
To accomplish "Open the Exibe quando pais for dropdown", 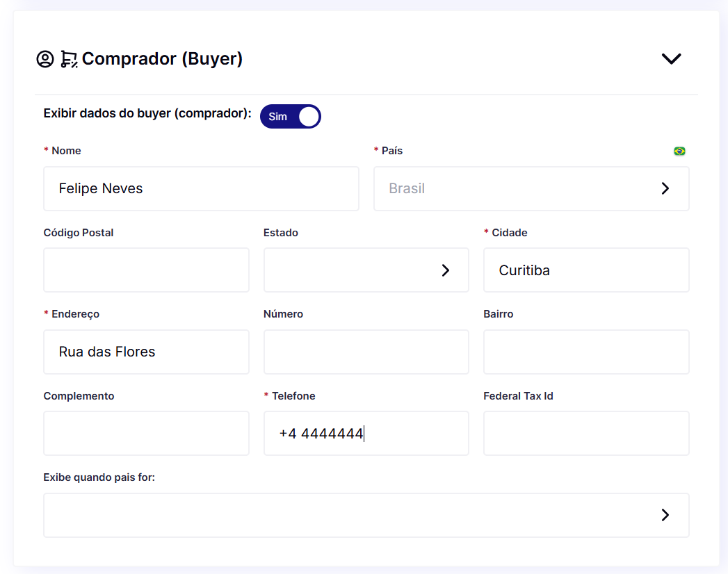I will 366,515.
